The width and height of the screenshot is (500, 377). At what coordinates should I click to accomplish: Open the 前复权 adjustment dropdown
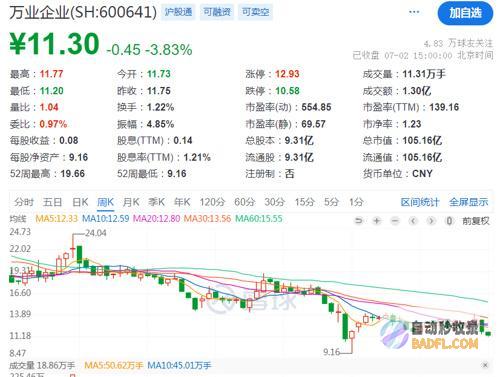(476, 221)
